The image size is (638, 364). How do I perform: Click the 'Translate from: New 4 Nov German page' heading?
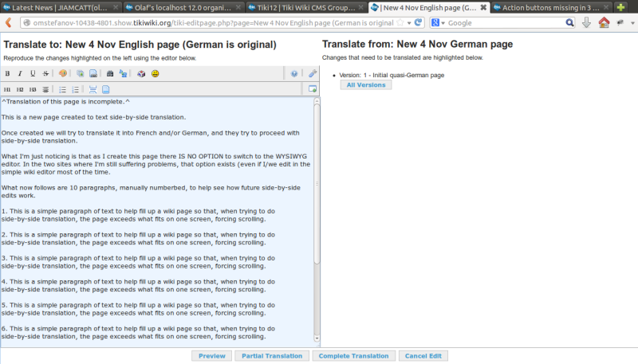(x=417, y=45)
